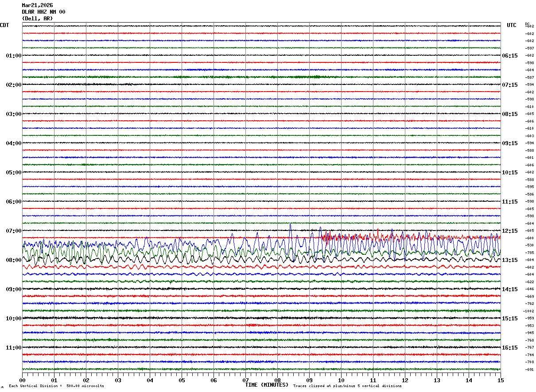Click the 16:15 UTC time label
The image size is (536, 392).
[x=510, y=348]
